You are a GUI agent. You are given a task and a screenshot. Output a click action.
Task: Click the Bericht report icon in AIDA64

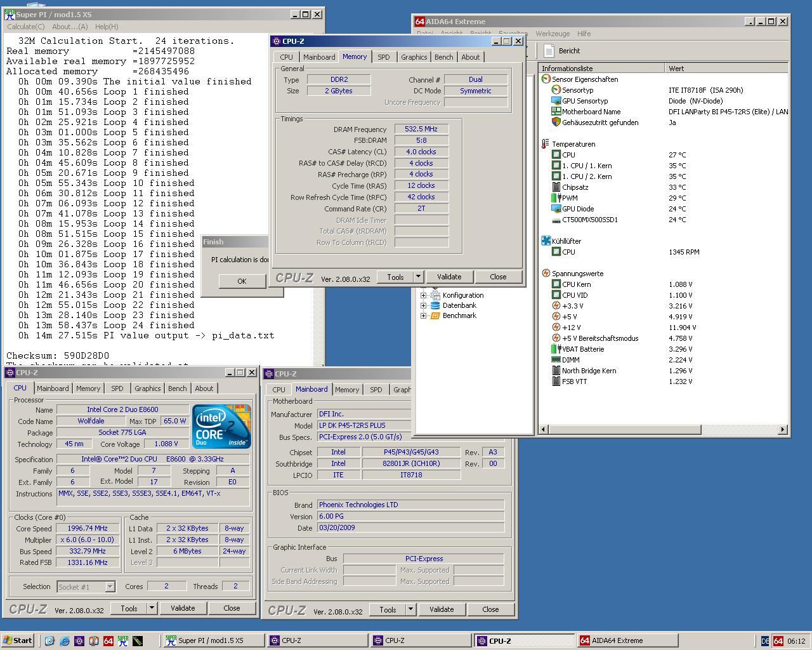coord(549,51)
